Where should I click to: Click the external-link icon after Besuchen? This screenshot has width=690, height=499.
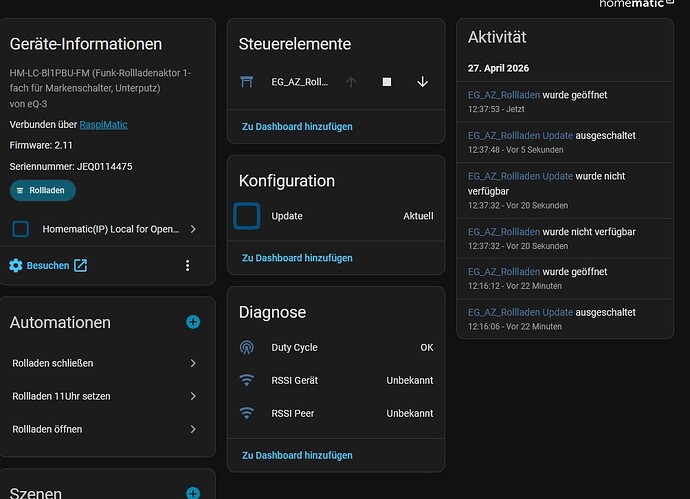[81, 265]
